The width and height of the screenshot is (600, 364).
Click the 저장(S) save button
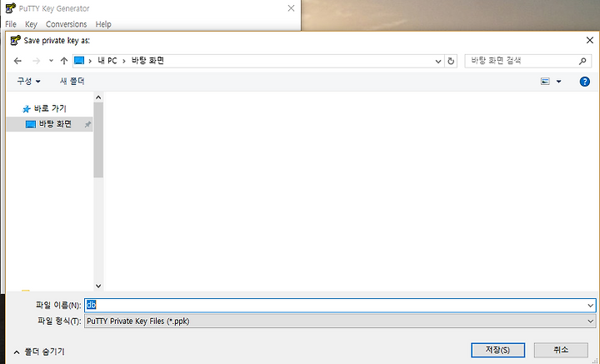click(x=497, y=350)
